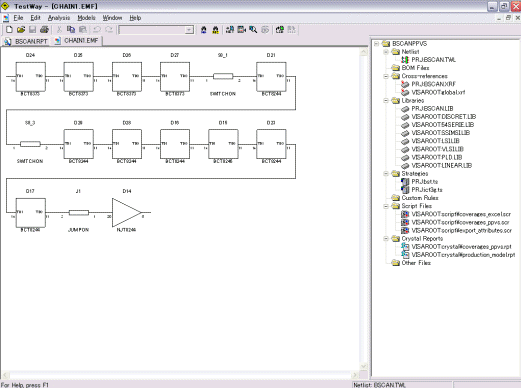Click the greyed toolbar icon after magnifier

[x=265, y=30]
